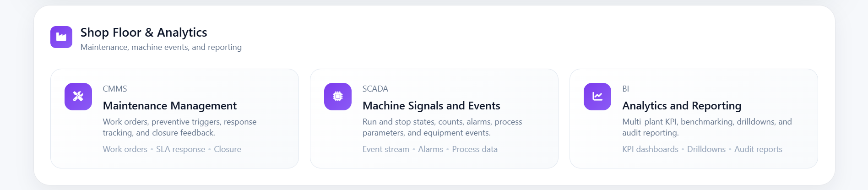Click the Audit reports tag
The height and width of the screenshot is (190, 868).
pyautogui.click(x=758, y=149)
